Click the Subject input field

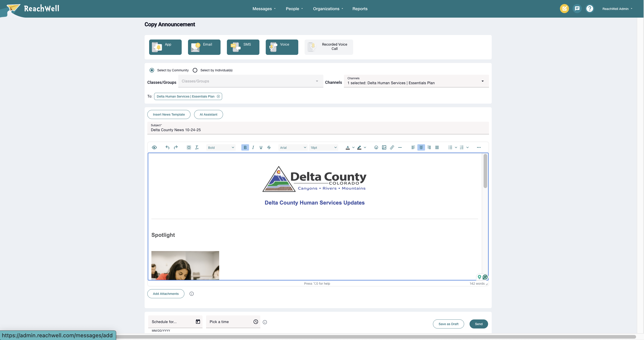tap(317, 130)
